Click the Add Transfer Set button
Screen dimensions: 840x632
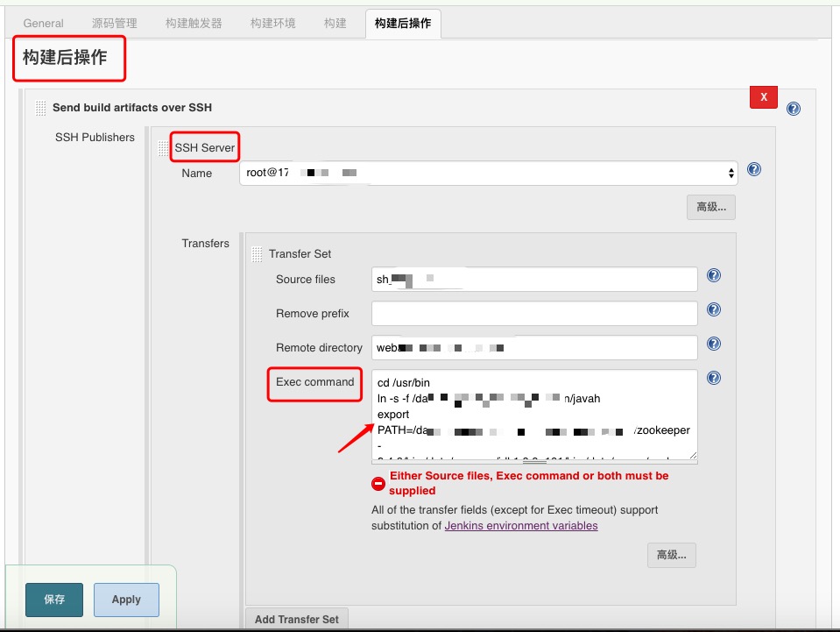point(297,619)
